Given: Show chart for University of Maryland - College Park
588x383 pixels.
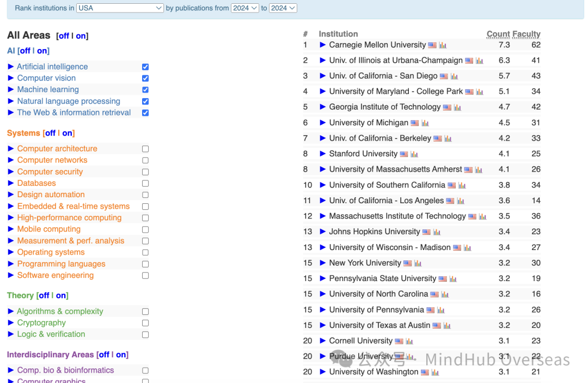Looking at the screenshot, I should (x=480, y=92).
